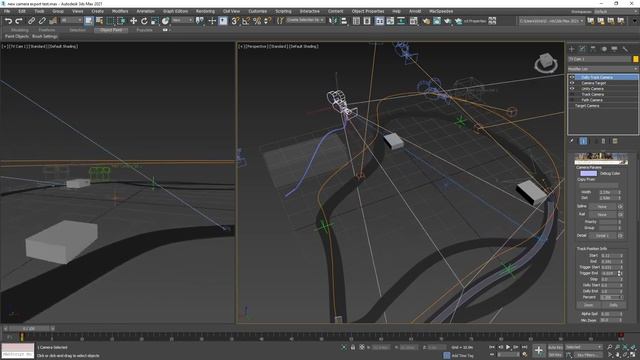640x360 pixels.
Task: Open the selection filter All dropdown
Action: pos(71,20)
